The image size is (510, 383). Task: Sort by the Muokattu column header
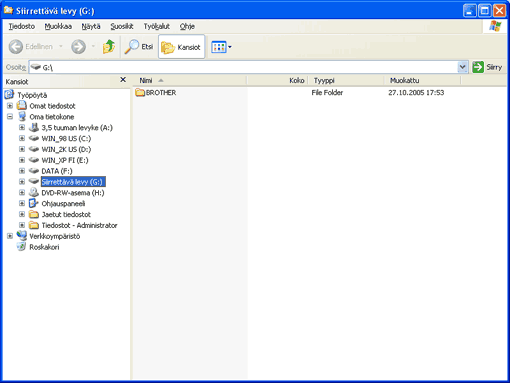422,80
